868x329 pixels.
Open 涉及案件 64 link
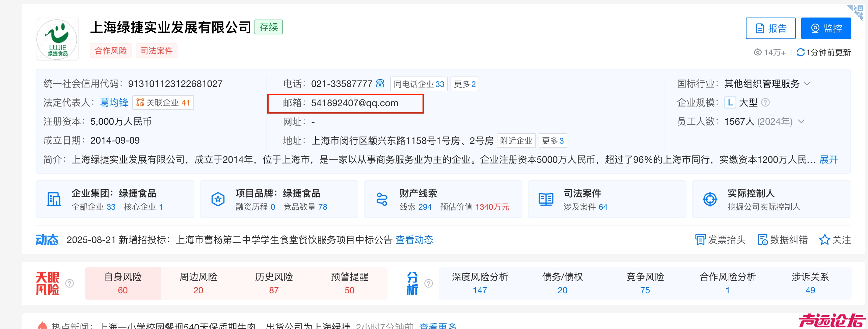586,207
